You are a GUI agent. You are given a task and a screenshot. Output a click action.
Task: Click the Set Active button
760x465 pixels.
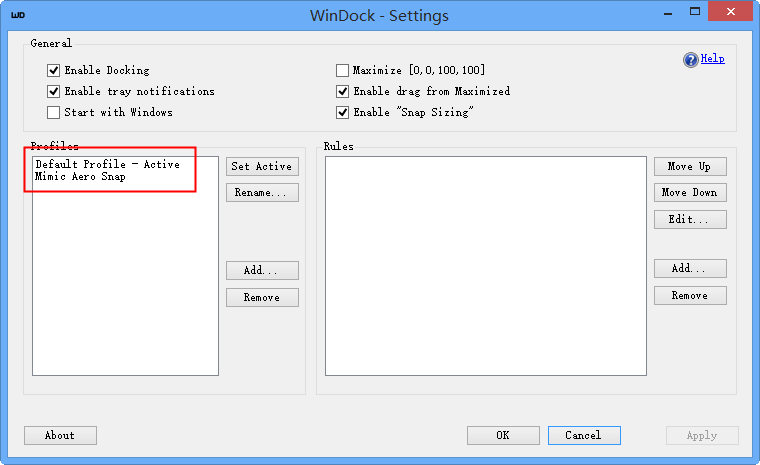(x=262, y=166)
